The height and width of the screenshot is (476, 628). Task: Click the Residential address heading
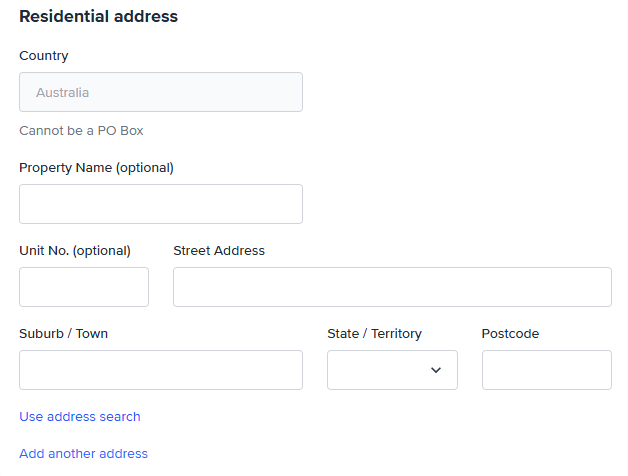coord(98,16)
